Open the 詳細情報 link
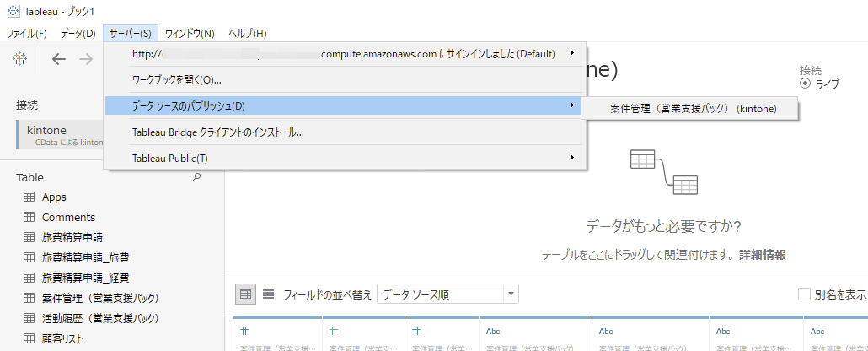Screen dimensions: 868x351 [x=763, y=255]
